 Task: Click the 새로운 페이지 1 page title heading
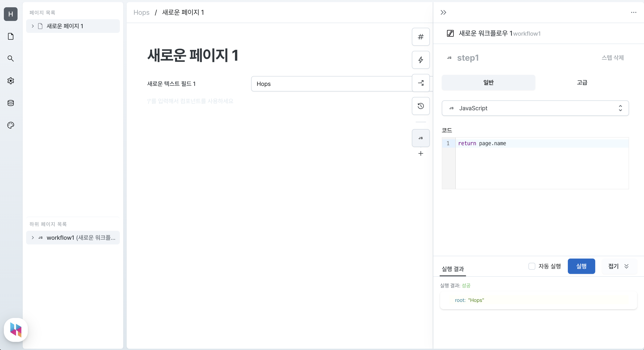coord(193,55)
